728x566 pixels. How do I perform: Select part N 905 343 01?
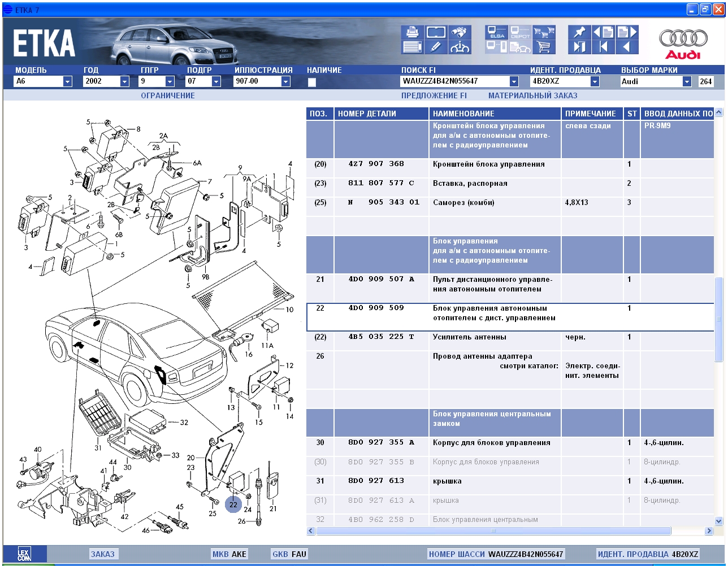click(384, 203)
